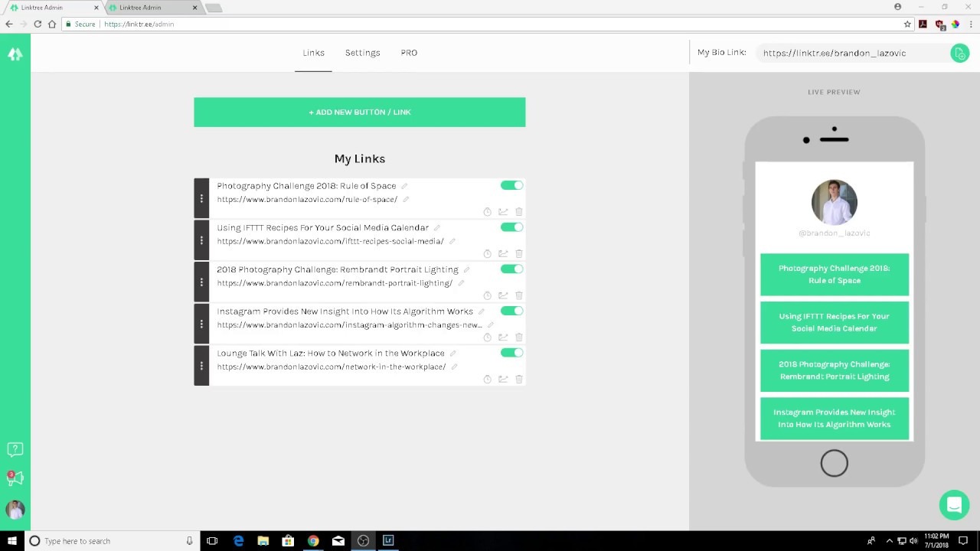Screen dimensions: 980x551
Task: View analytics chart for Rembrandt Portrait link
Action: [503, 295]
